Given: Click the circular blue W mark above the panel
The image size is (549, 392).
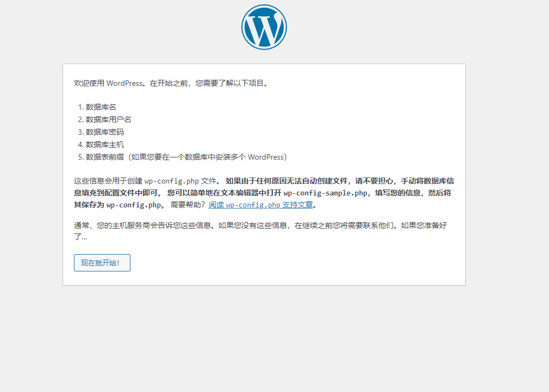Looking at the screenshot, I should pos(264,27).
